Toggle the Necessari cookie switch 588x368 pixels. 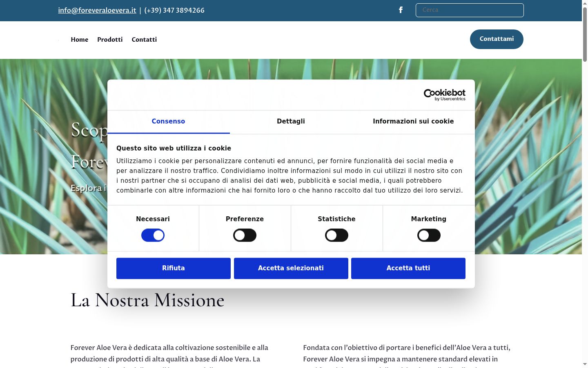pyautogui.click(x=153, y=235)
